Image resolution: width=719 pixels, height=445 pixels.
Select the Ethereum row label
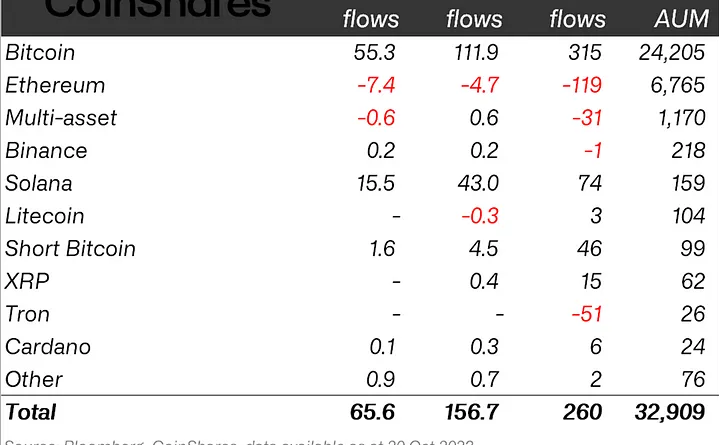(54, 85)
